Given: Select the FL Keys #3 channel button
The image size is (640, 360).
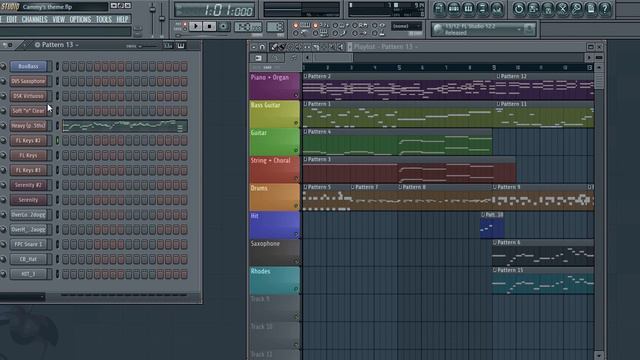Looking at the screenshot, I should coord(29,170).
